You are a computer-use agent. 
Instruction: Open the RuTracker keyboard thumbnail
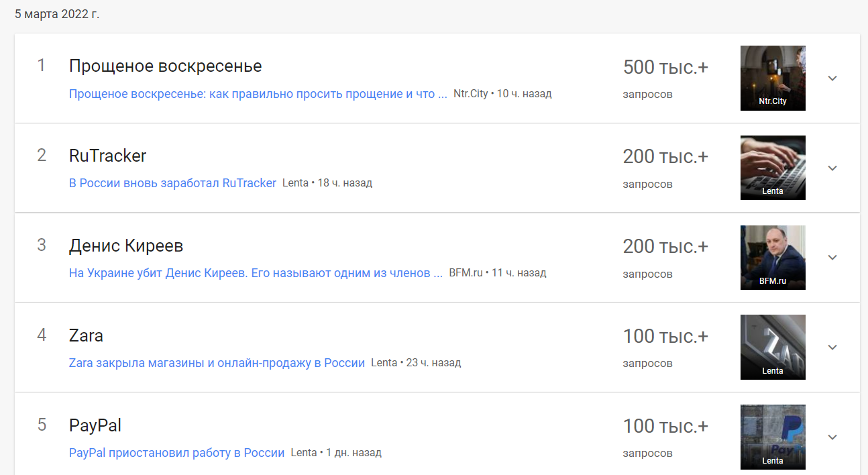pos(773,168)
